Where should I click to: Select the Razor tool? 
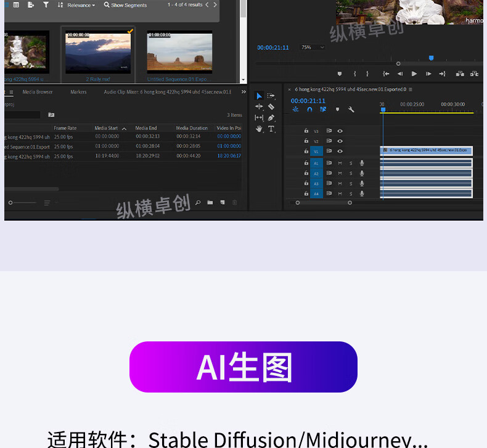(x=271, y=107)
